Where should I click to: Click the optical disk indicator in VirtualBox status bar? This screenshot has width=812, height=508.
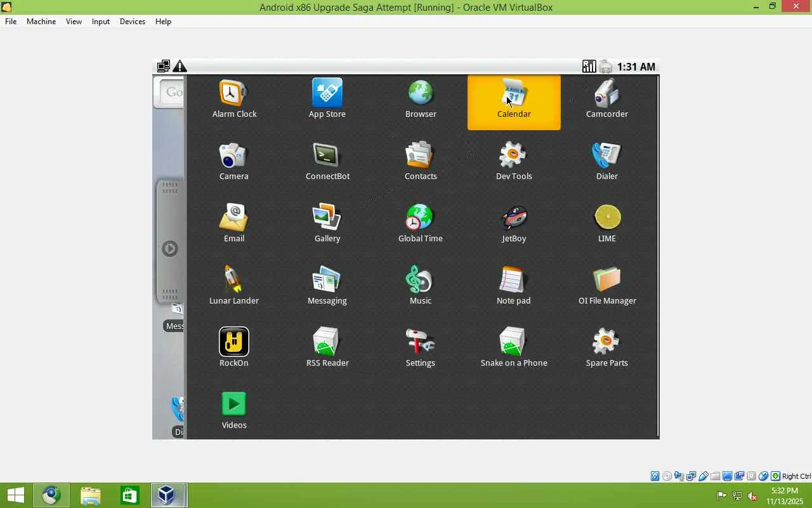(667, 476)
